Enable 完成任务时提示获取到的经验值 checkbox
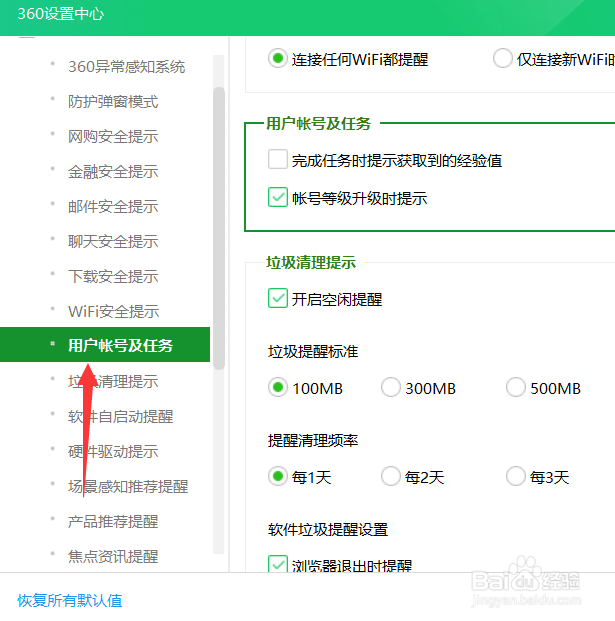Screen dimensions: 615x621 point(278,159)
